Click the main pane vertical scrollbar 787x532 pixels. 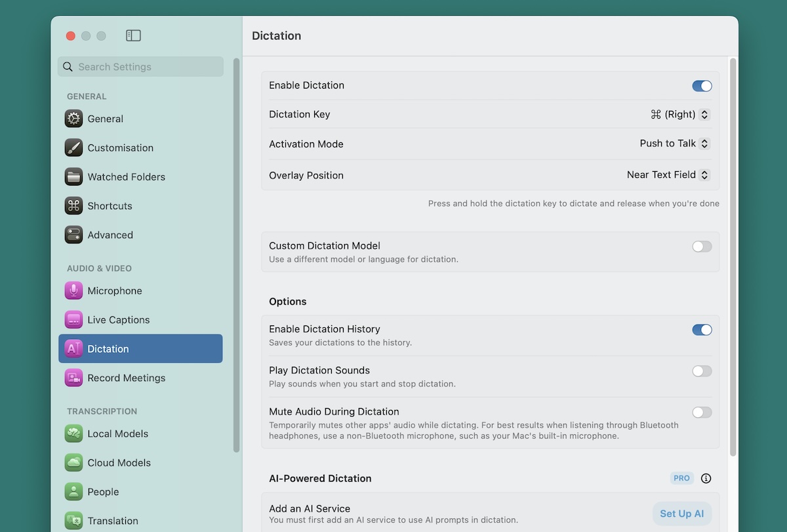click(x=733, y=257)
